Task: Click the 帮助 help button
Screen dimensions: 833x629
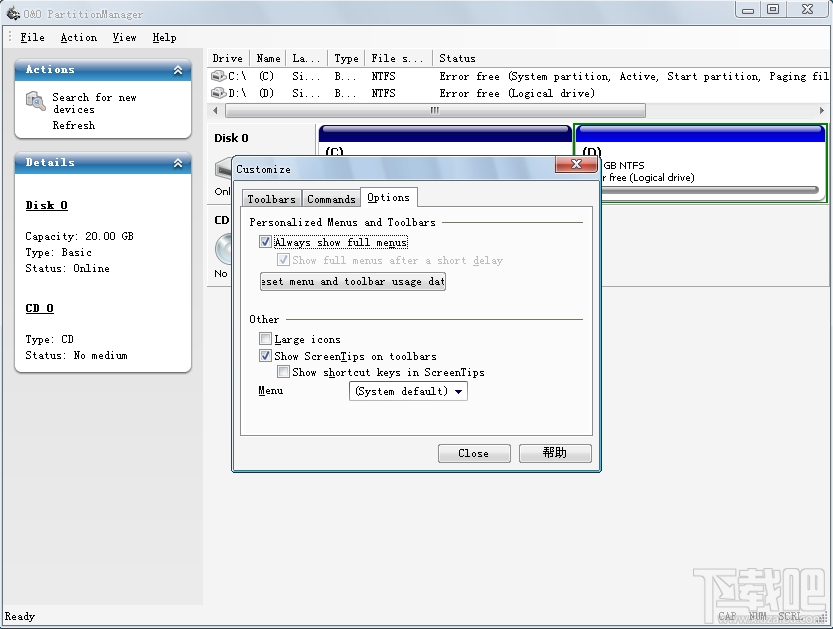Action: (x=555, y=453)
